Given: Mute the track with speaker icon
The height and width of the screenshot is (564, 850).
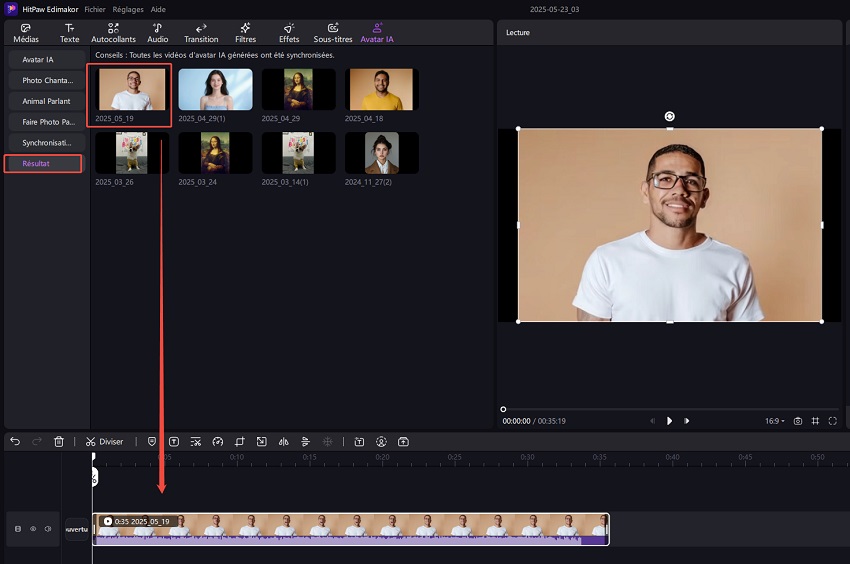Looking at the screenshot, I should coord(48,529).
